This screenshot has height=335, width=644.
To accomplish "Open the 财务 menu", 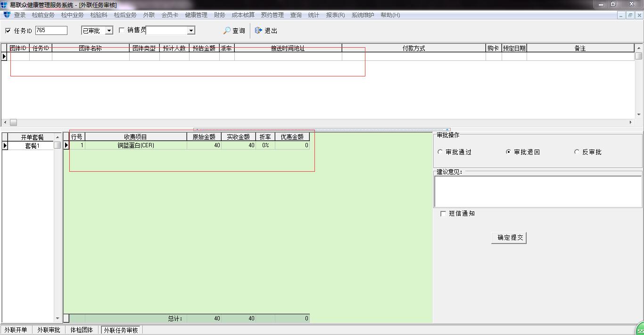I will tap(220, 15).
